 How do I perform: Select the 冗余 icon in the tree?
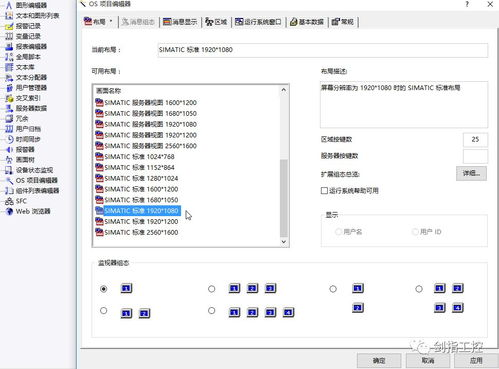point(9,118)
